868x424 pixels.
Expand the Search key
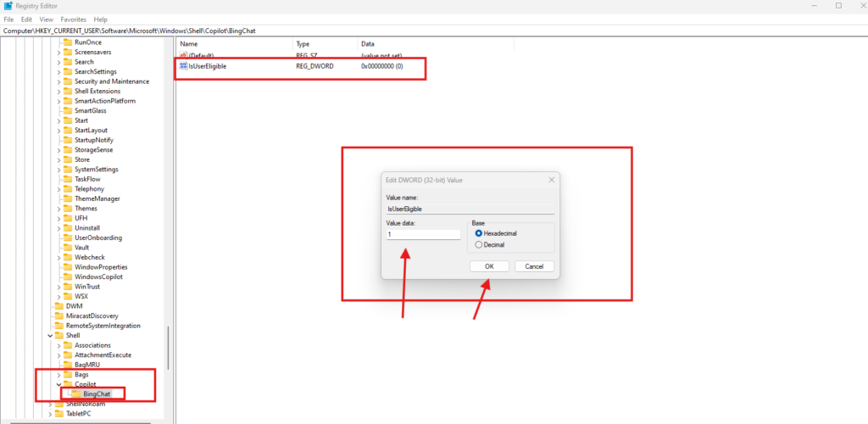[x=58, y=62]
